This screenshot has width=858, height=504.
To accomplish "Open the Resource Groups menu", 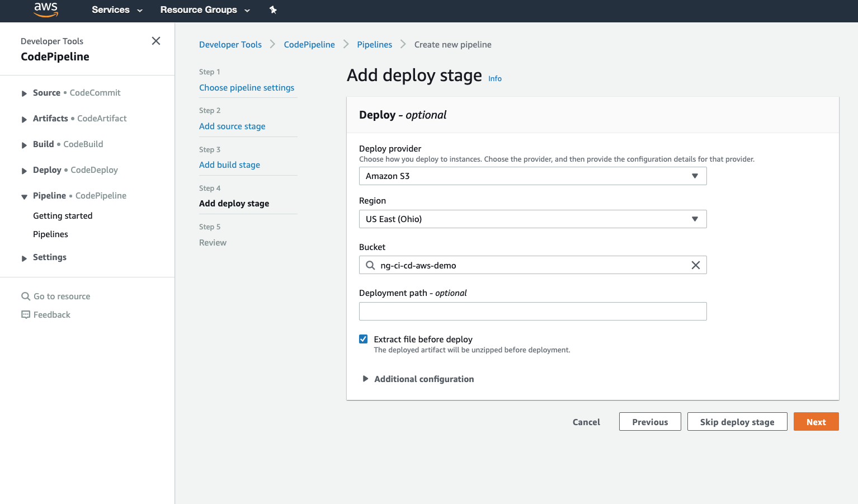I will (205, 10).
